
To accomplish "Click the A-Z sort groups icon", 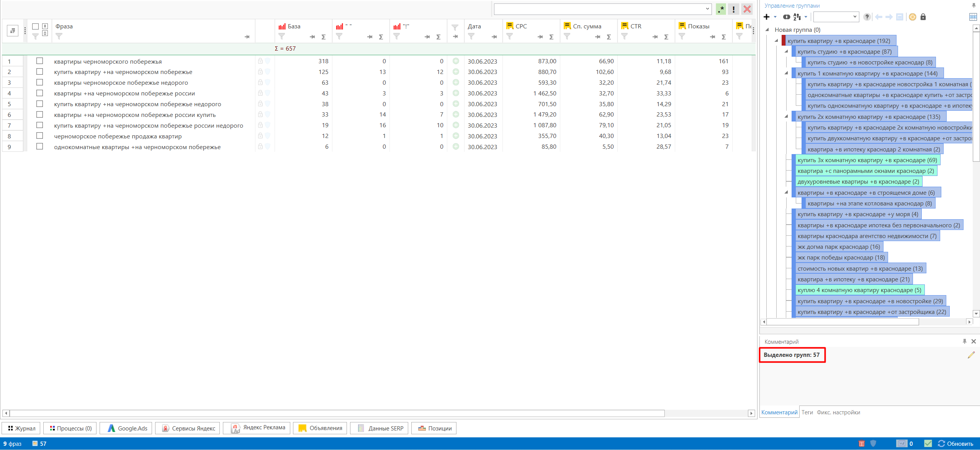I will pyautogui.click(x=797, y=17).
